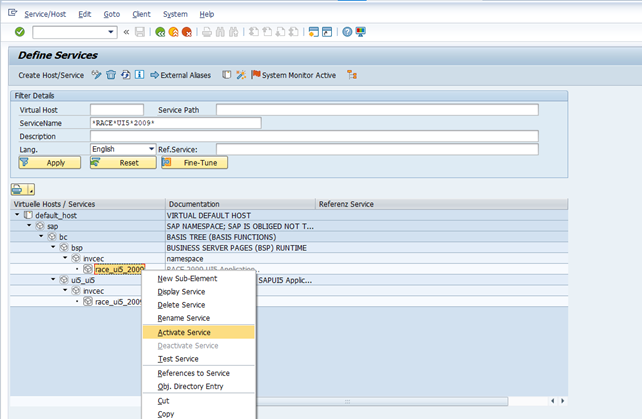The height and width of the screenshot is (419, 642).
Task: Click the hierarchy icon at toolbar end
Action: point(351,75)
